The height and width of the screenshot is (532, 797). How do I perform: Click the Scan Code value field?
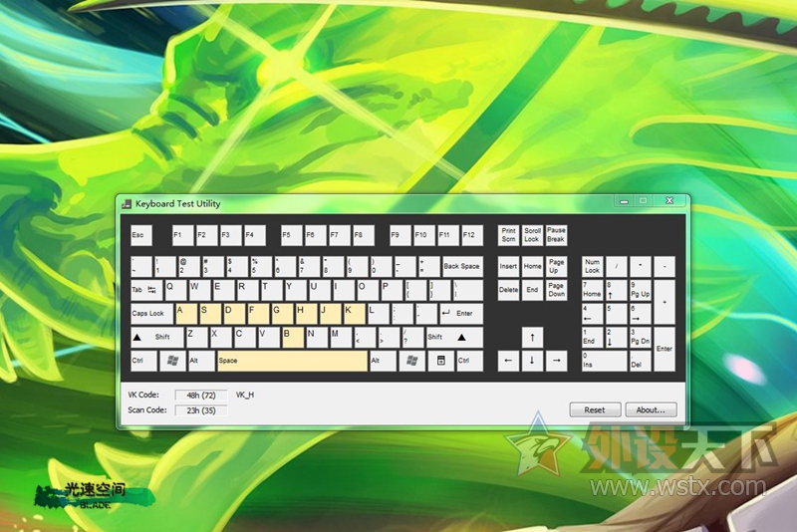pyautogui.click(x=201, y=410)
